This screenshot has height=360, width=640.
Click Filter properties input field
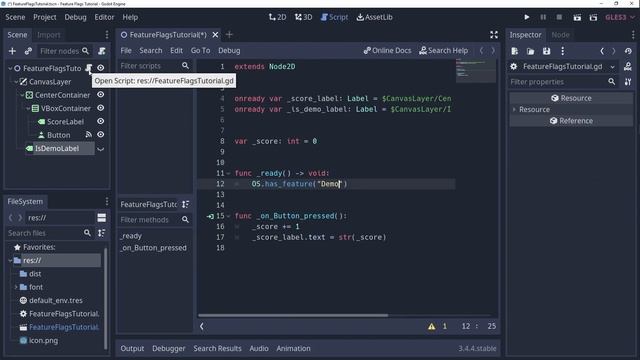563,82
